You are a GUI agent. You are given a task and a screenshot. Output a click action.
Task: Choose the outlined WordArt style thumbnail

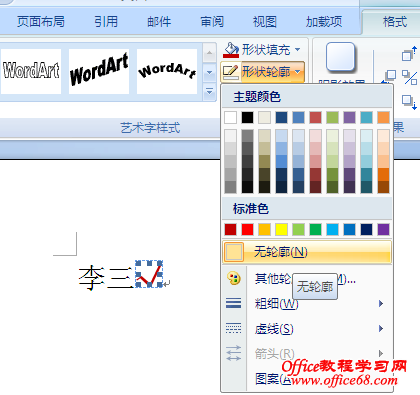[x=31, y=71]
